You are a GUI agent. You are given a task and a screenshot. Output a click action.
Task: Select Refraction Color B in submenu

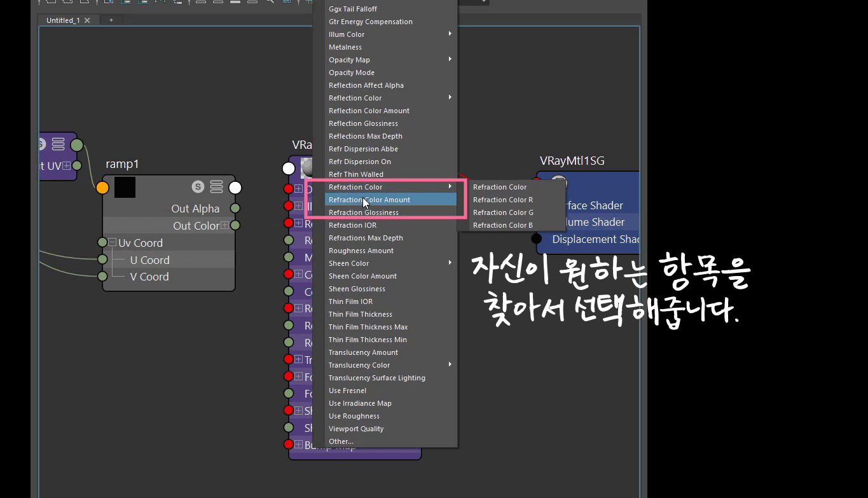pyautogui.click(x=511, y=225)
